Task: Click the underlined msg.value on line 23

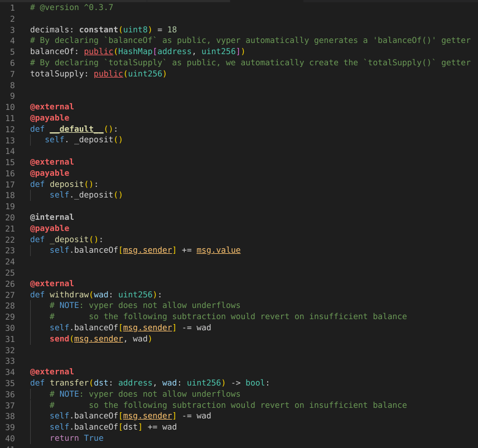Action: click(218, 250)
